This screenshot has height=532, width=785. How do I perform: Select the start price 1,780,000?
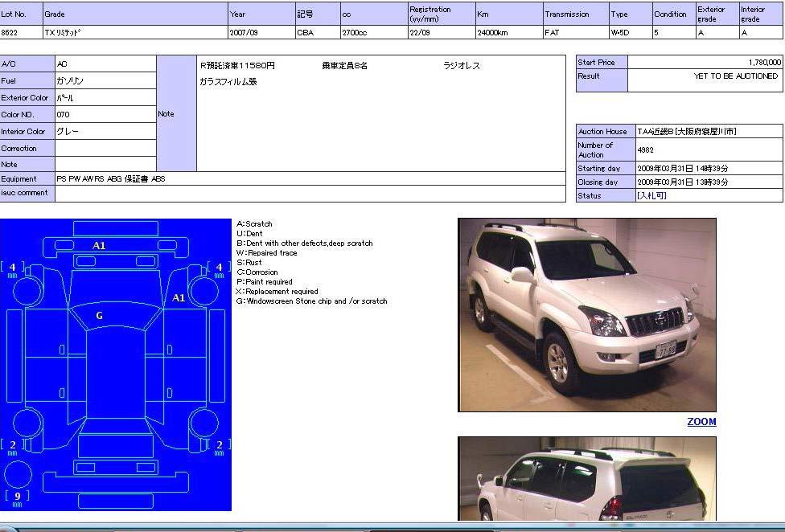click(x=765, y=63)
